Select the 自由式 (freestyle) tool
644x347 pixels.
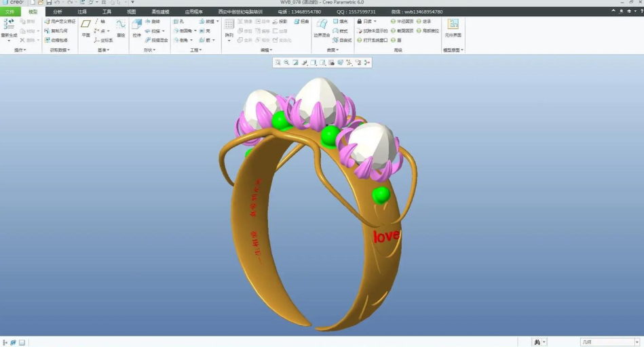tap(342, 40)
